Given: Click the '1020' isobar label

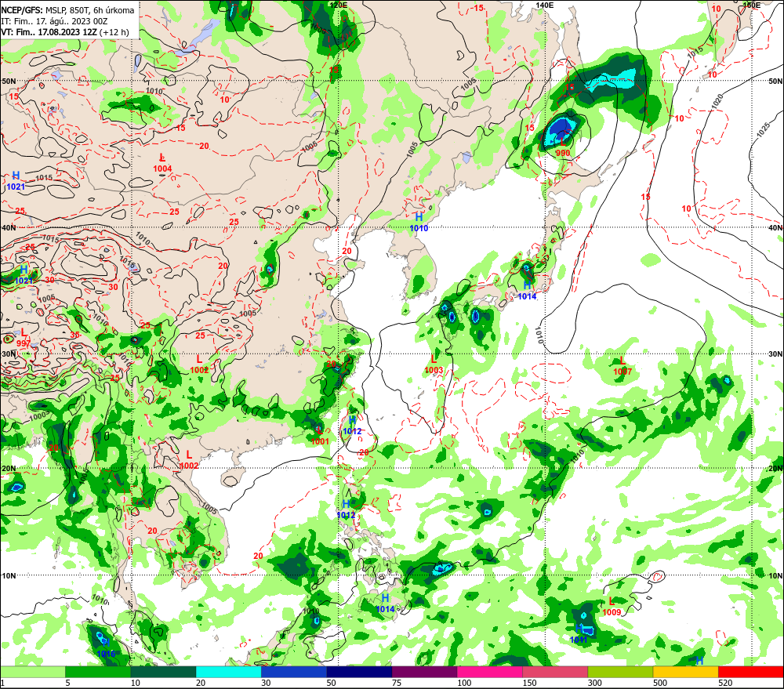Looking at the screenshot, I should pyautogui.click(x=716, y=102).
